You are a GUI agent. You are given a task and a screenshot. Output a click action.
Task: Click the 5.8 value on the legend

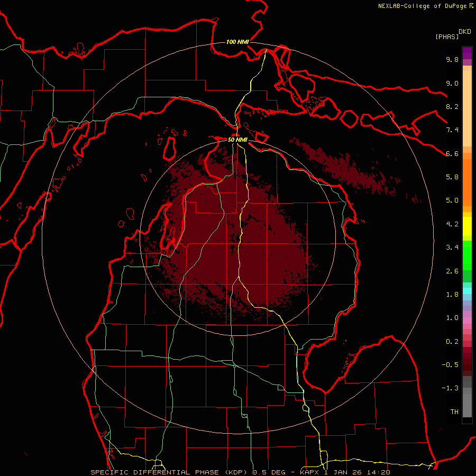click(x=452, y=177)
